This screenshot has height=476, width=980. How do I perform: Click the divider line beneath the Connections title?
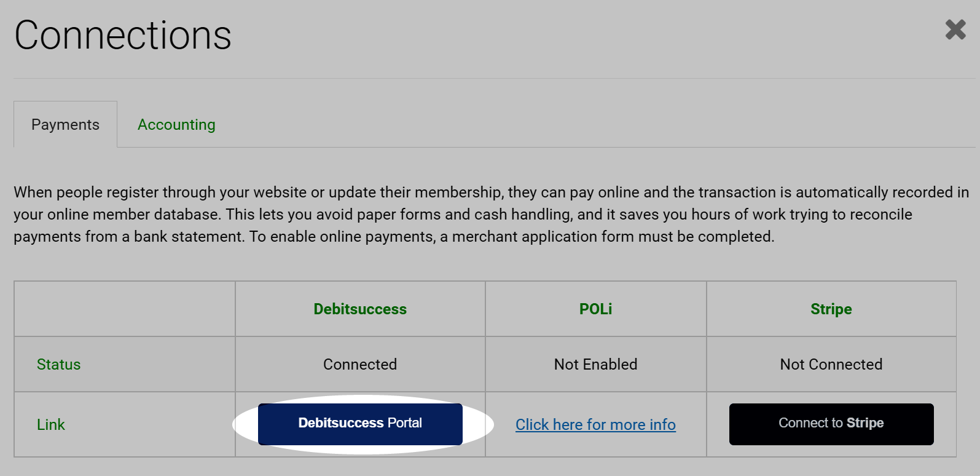pyautogui.click(x=495, y=78)
